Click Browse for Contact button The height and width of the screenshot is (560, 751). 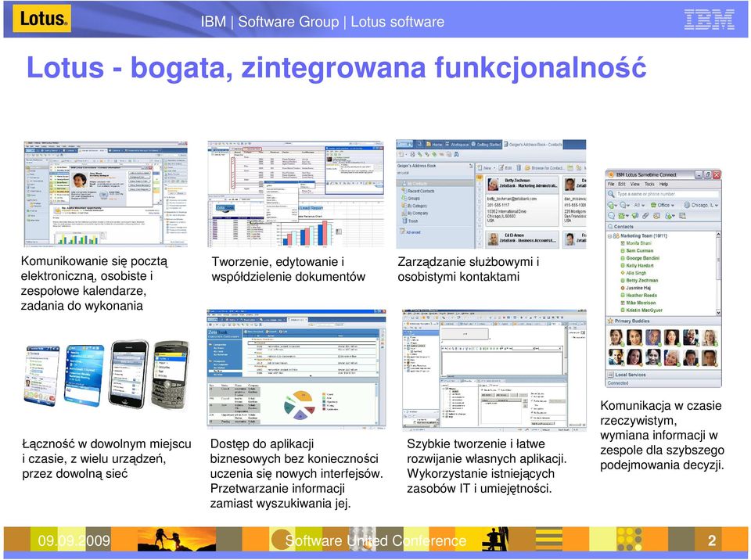point(544,168)
